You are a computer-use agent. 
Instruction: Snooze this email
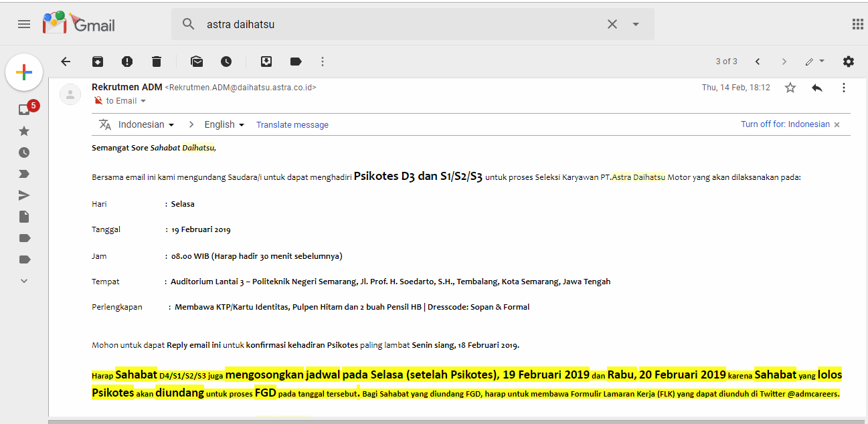tap(226, 62)
